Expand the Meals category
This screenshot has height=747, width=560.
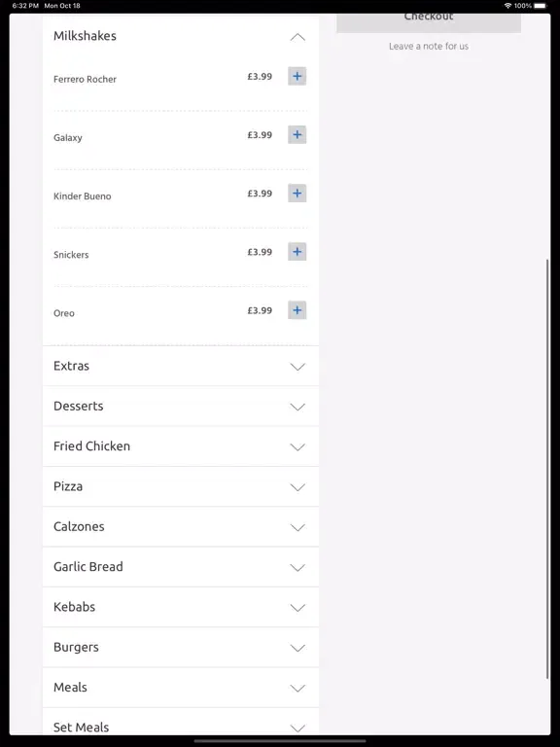(x=181, y=688)
